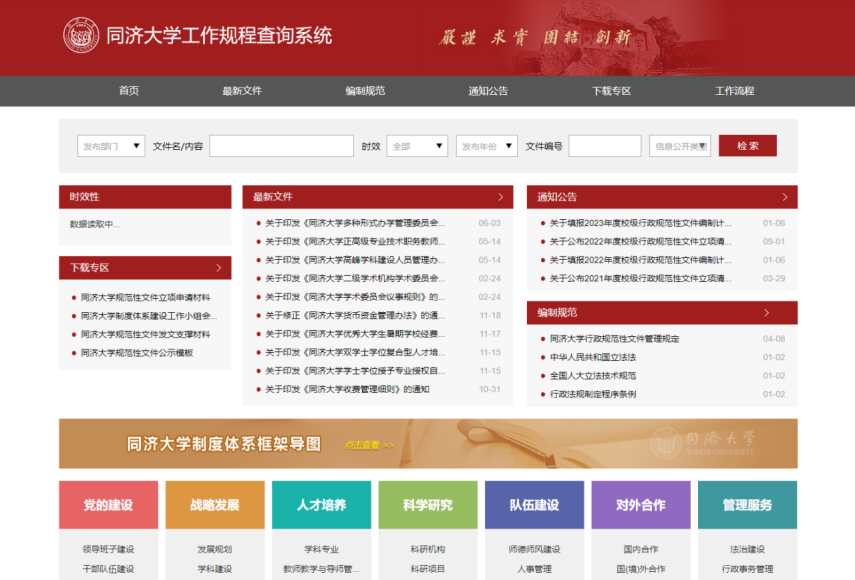
Task: Open the 队伍建设 category tile
Action: (534, 505)
